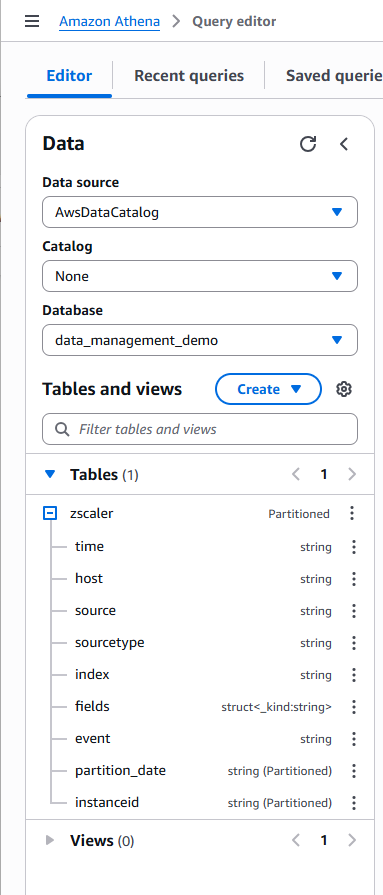
Task: Click the Query editor breadcrumb text
Action: tap(234, 22)
